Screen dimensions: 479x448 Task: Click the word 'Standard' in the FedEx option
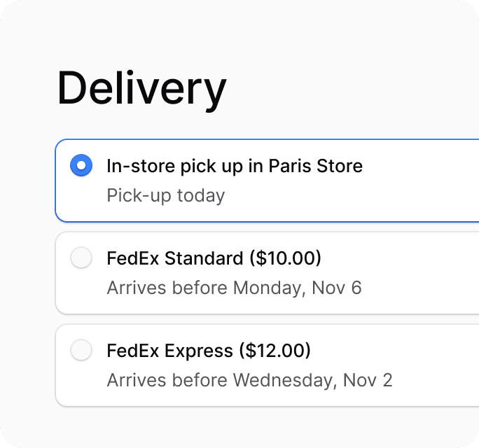(x=204, y=258)
